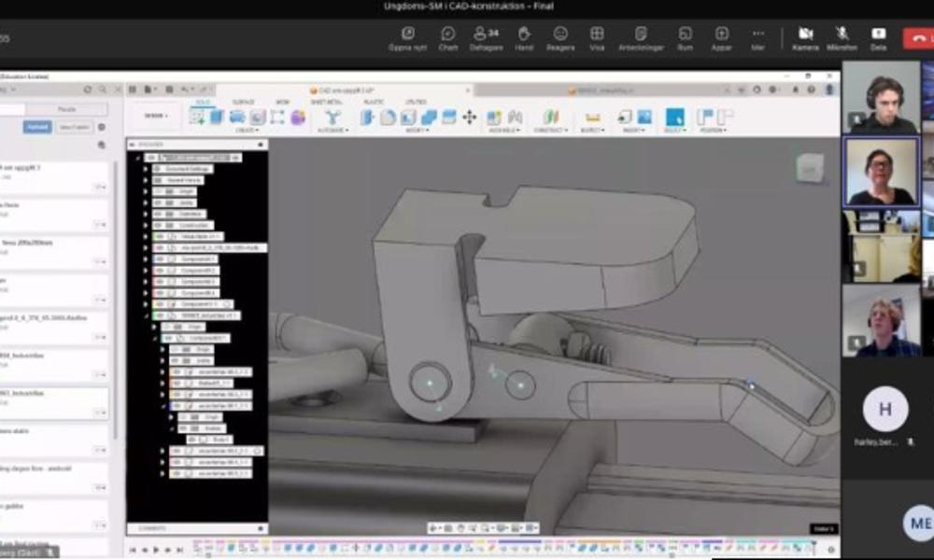Click the blue Select tool icon
The height and width of the screenshot is (560, 934).
tap(675, 117)
